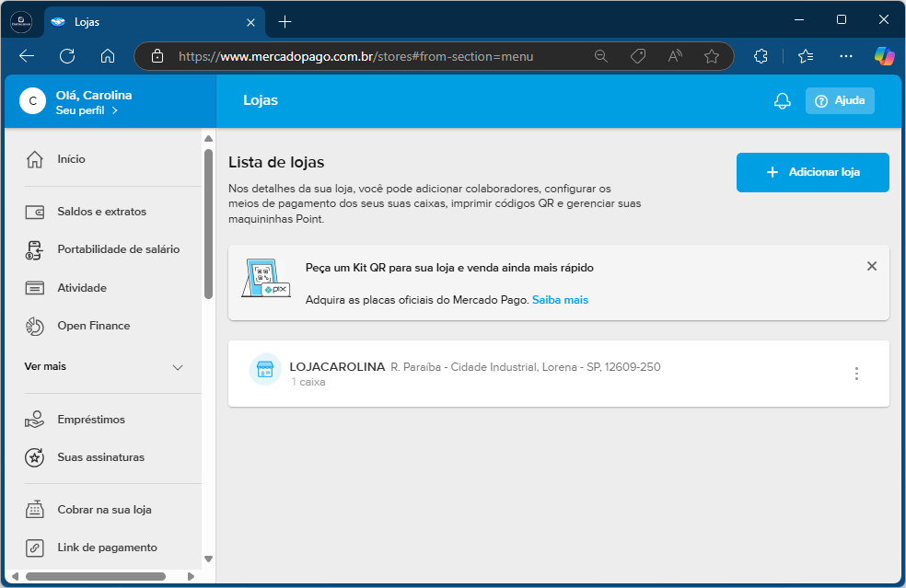Click the Empréstimos hand icon

35,420
